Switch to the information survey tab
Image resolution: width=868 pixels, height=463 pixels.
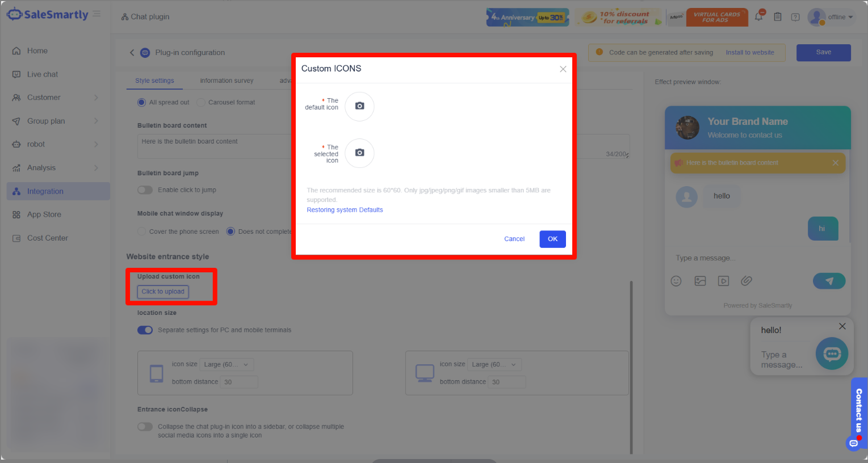tap(227, 81)
